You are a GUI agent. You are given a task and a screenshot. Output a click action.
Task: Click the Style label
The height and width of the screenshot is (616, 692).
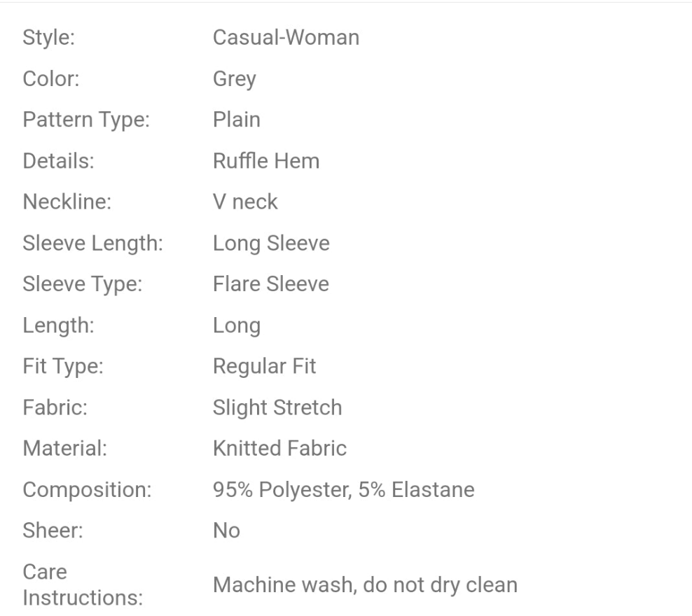(x=49, y=37)
